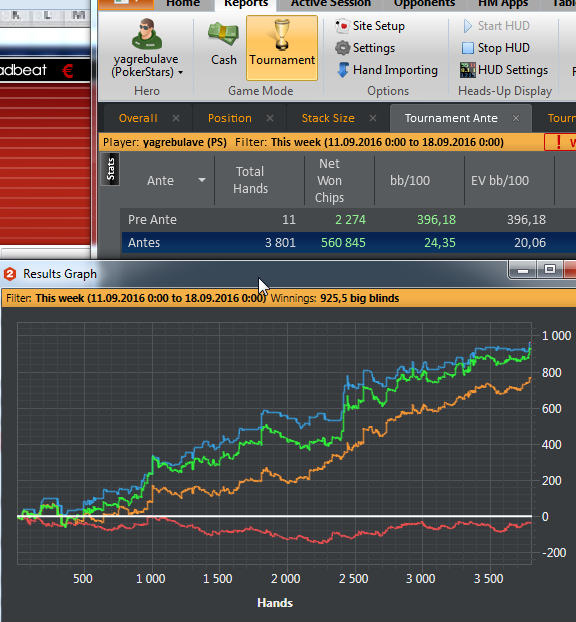The height and width of the screenshot is (622, 576).
Task: Select the Reports ribbon tab
Action: pyautogui.click(x=246, y=4)
